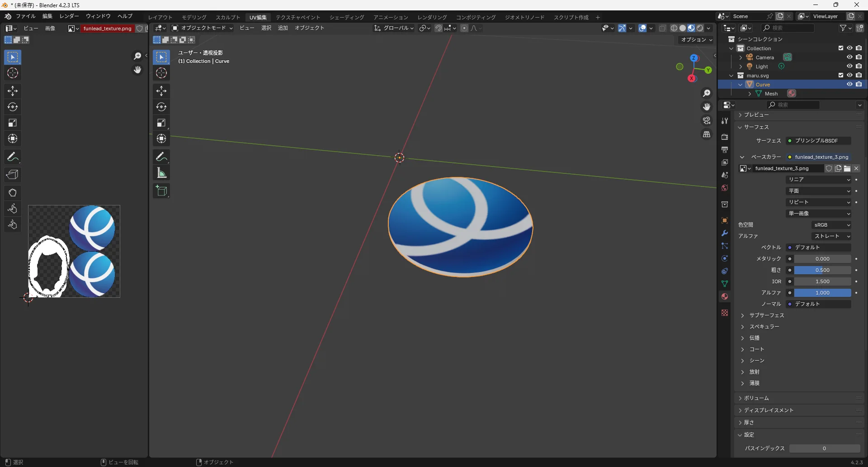This screenshot has width=868, height=467.
Task: Open the File menu
Action: (x=26, y=16)
